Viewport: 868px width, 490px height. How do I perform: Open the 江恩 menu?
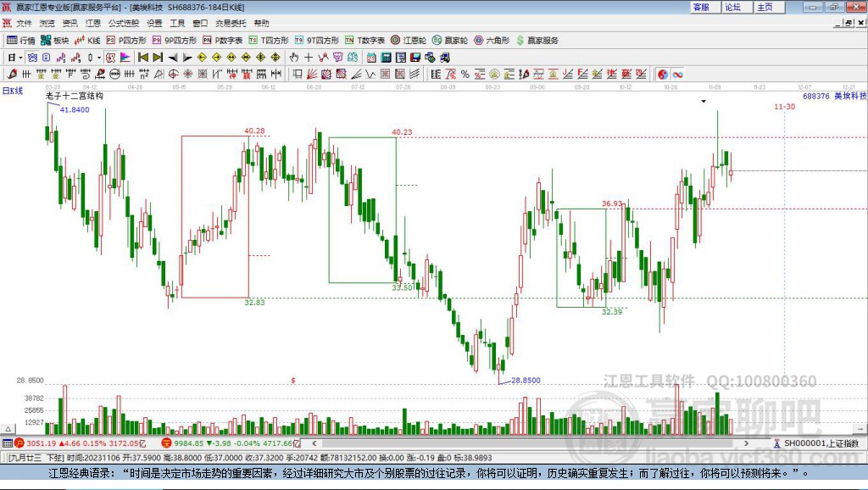pyautogui.click(x=93, y=23)
